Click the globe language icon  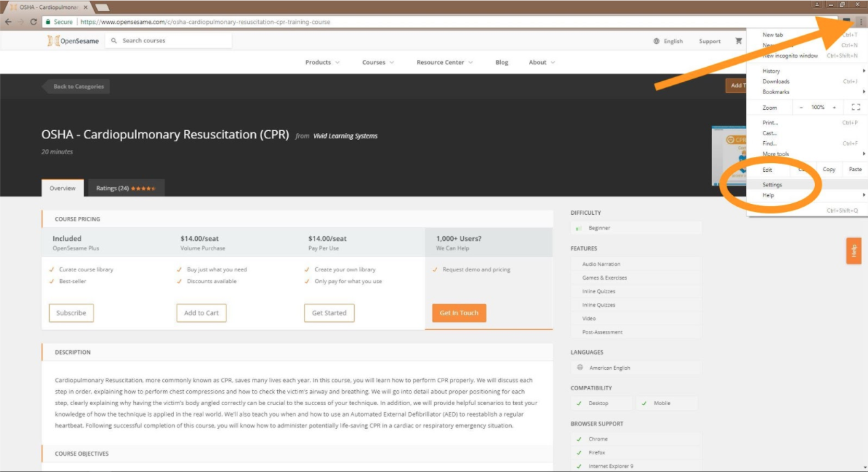(x=656, y=41)
